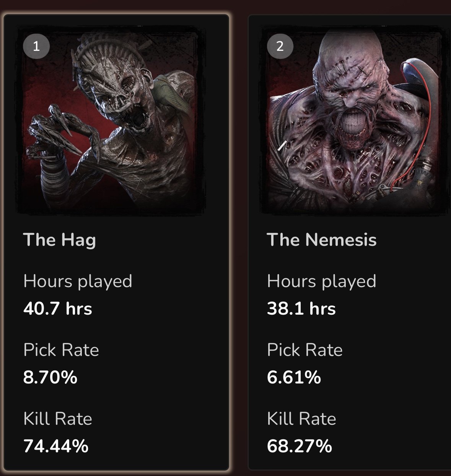Click The Hag's Hours played label
The width and height of the screenshot is (451, 476).
pyautogui.click(x=78, y=281)
